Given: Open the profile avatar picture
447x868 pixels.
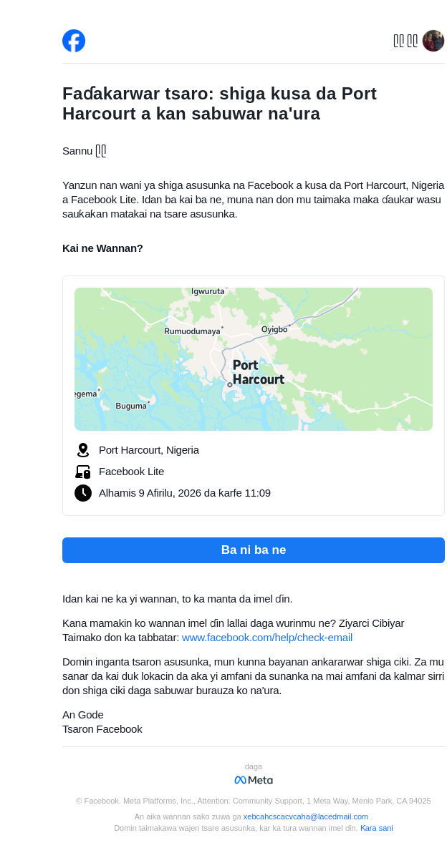Looking at the screenshot, I should 433,41.
